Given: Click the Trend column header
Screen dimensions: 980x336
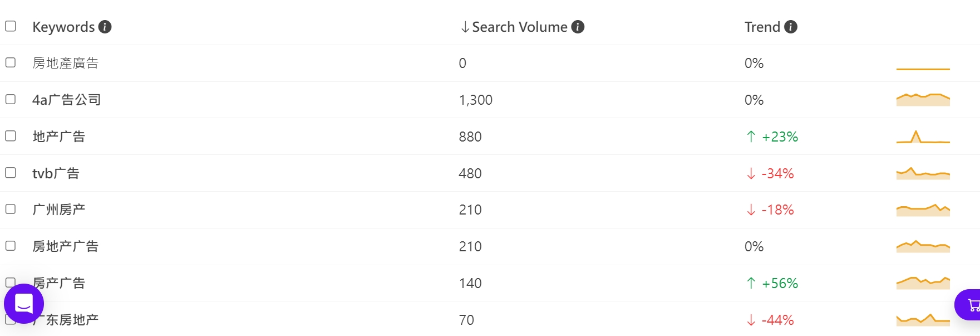Looking at the screenshot, I should coord(762,27).
